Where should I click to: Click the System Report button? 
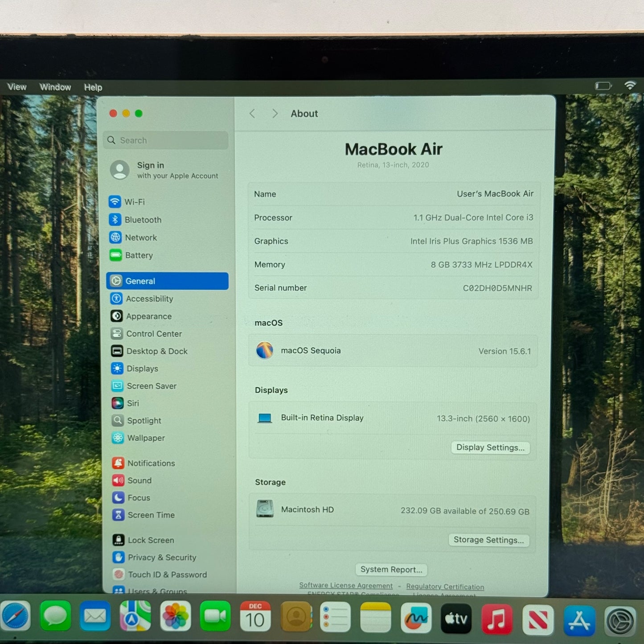391,570
